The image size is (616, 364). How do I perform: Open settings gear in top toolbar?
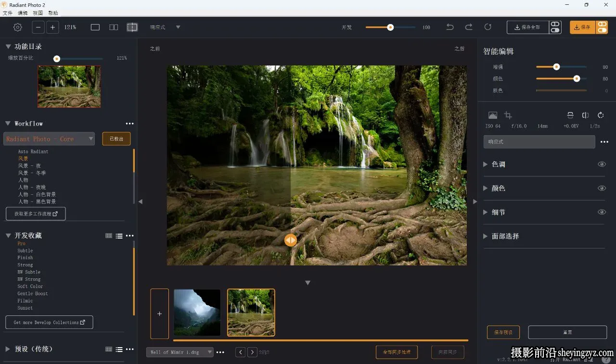18,27
